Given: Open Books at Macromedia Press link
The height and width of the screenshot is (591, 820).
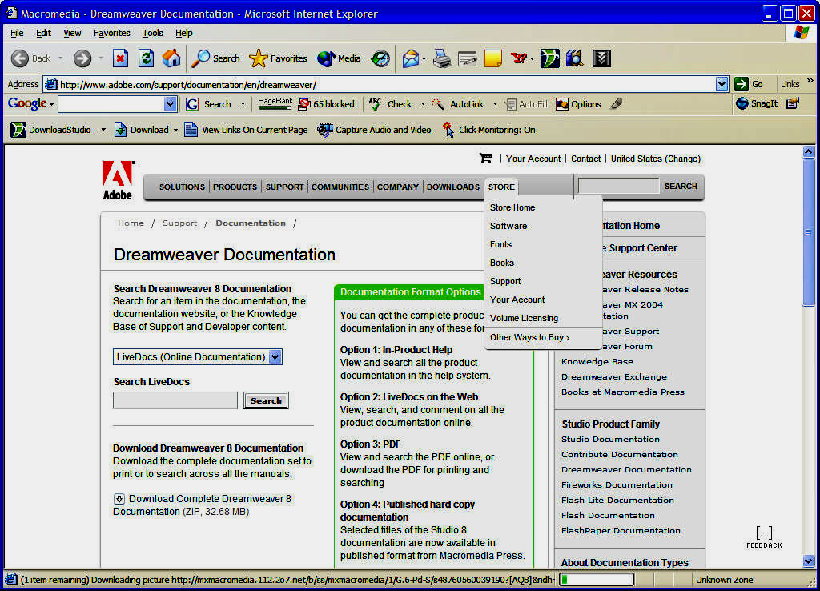Looking at the screenshot, I should click(623, 392).
